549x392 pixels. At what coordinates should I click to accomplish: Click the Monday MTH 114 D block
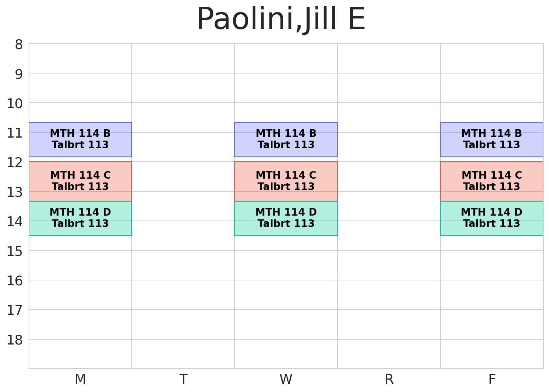(80, 218)
